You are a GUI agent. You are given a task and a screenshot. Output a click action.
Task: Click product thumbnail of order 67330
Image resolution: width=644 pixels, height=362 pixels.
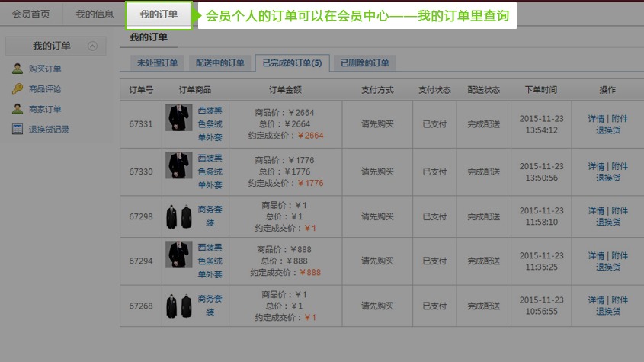coord(178,165)
